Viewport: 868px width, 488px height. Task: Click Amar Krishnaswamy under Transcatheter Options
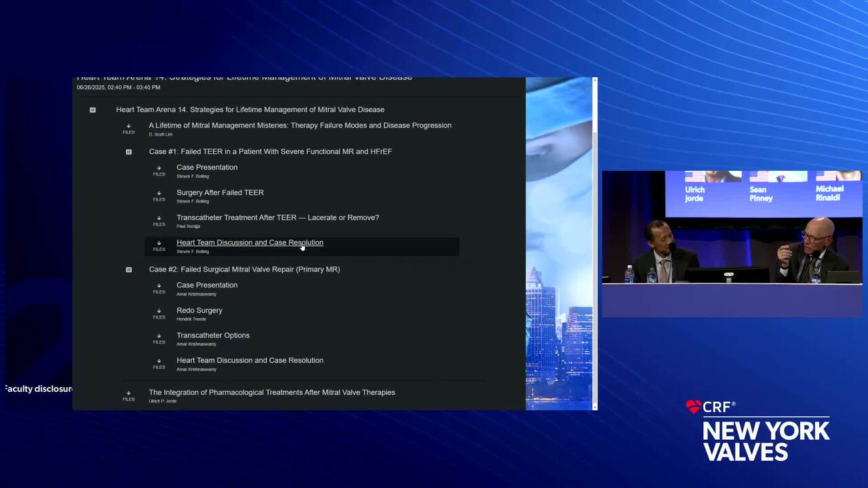pos(197,344)
